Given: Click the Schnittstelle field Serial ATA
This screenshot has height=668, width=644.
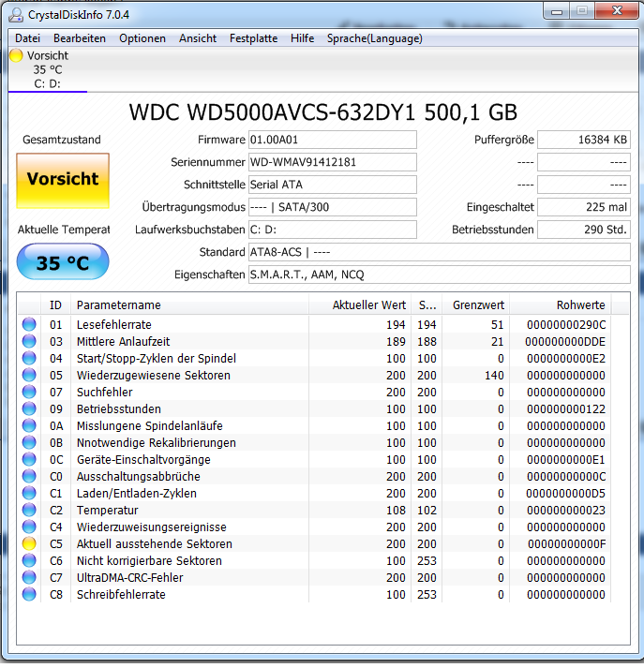Looking at the screenshot, I should click(333, 185).
